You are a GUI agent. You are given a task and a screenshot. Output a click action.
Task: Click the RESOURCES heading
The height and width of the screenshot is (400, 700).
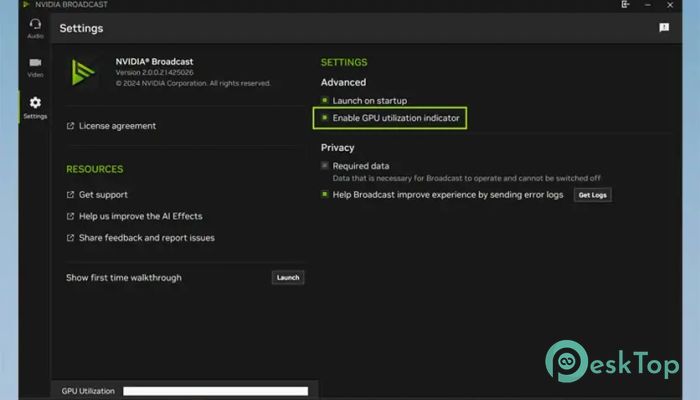pyautogui.click(x=95, y=169)
